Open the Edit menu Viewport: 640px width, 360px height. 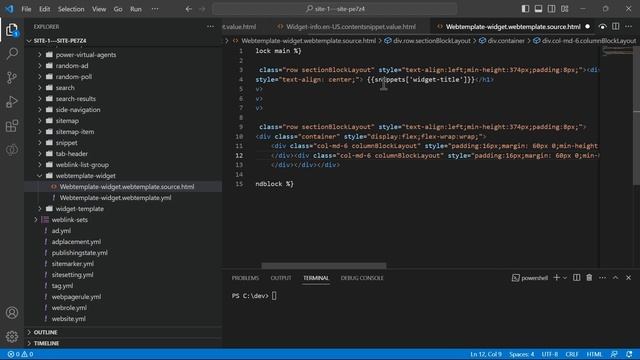click(x=44, y=9)
